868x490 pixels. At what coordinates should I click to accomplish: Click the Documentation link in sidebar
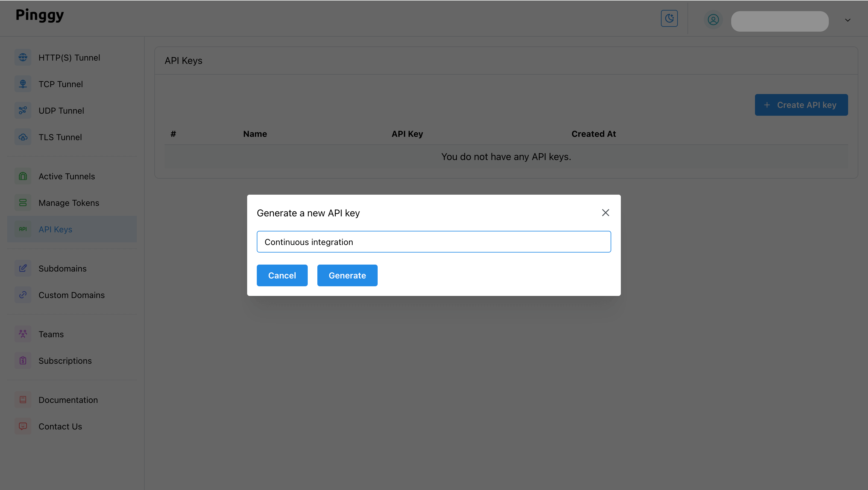(x=68, y=400)
